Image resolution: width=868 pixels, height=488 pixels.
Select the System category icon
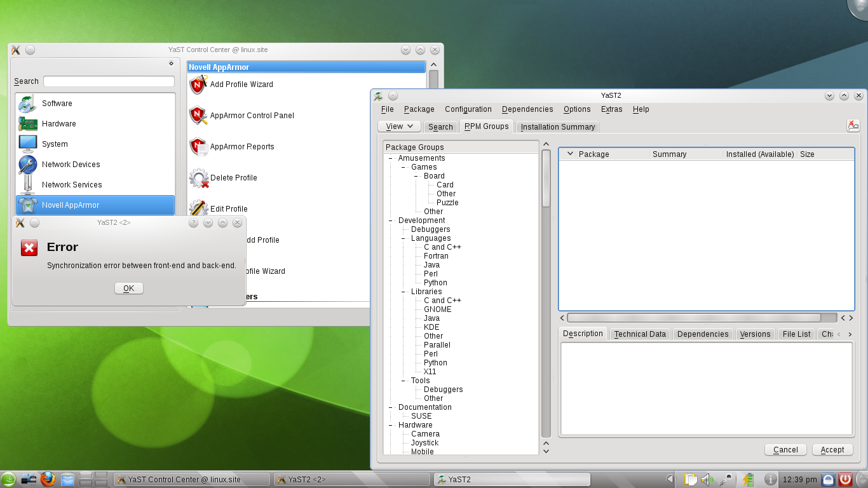pyautogui.click(x=28, y=144)
